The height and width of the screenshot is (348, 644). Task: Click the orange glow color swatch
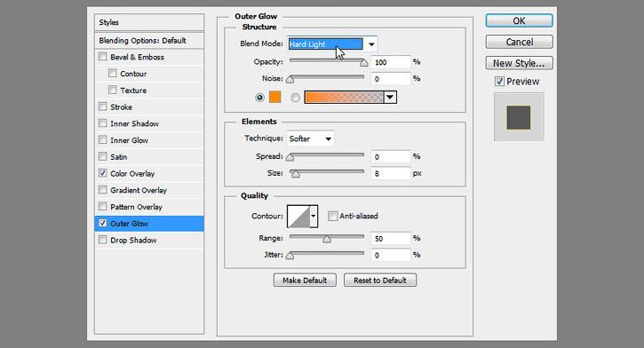pyautogui.click(x=275, y=98)
